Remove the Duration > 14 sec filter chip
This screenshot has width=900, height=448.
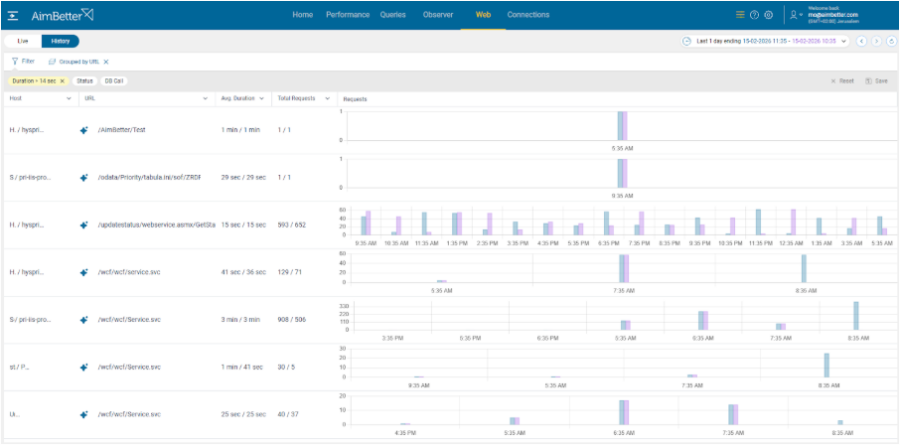click(62, 81)
